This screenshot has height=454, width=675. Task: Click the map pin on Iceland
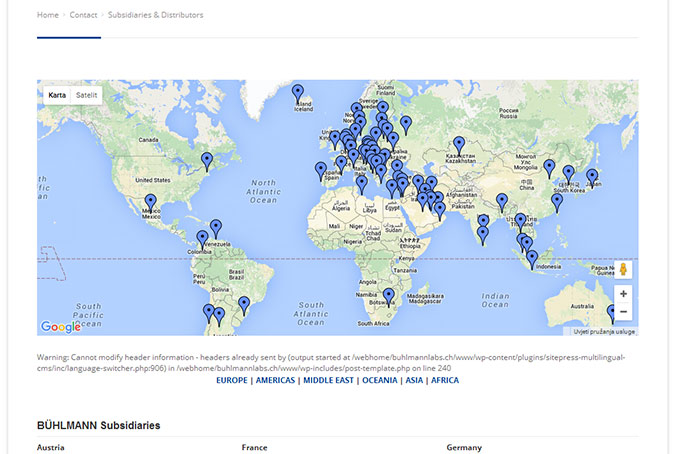click(297, 94)
